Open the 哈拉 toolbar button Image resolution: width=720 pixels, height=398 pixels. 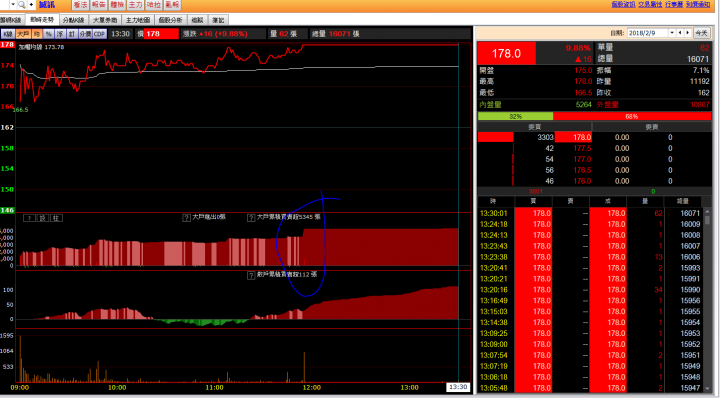click(x=153, y=5)
